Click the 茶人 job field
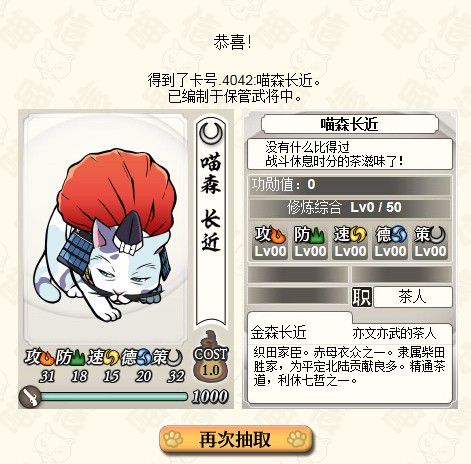Image resolution: width=471 pixels, height=464 pixels. 413,297
